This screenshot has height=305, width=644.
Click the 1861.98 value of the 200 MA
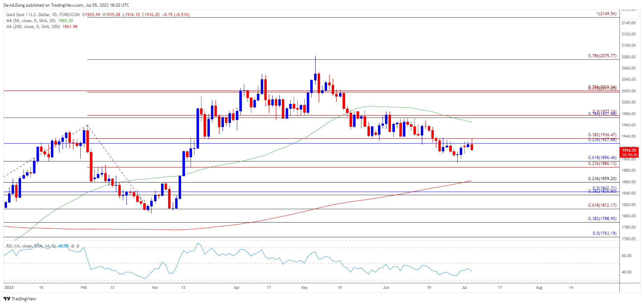click(x=70, y=27)
